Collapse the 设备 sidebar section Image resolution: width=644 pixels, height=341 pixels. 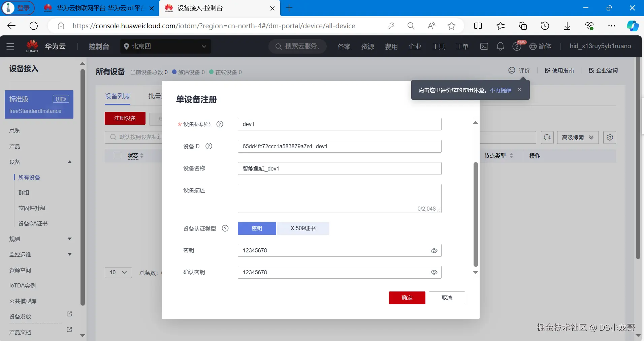70,162
